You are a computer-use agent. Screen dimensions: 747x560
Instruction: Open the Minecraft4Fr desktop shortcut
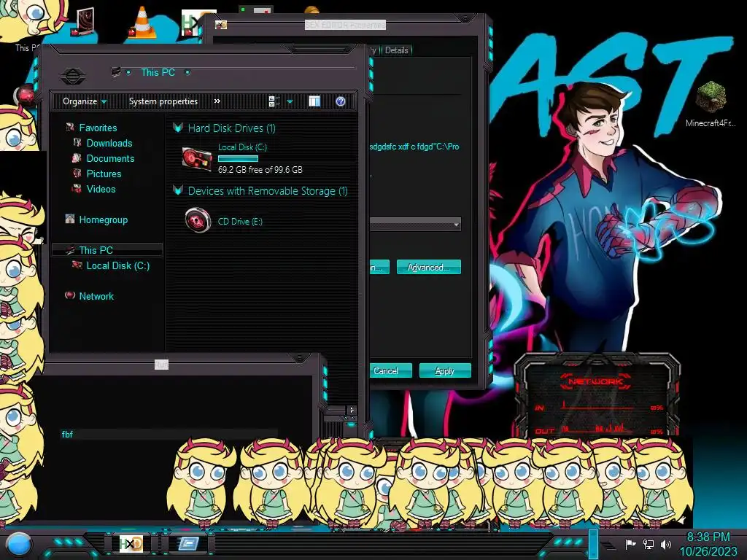pyautogui.click(x=711, y=103)
